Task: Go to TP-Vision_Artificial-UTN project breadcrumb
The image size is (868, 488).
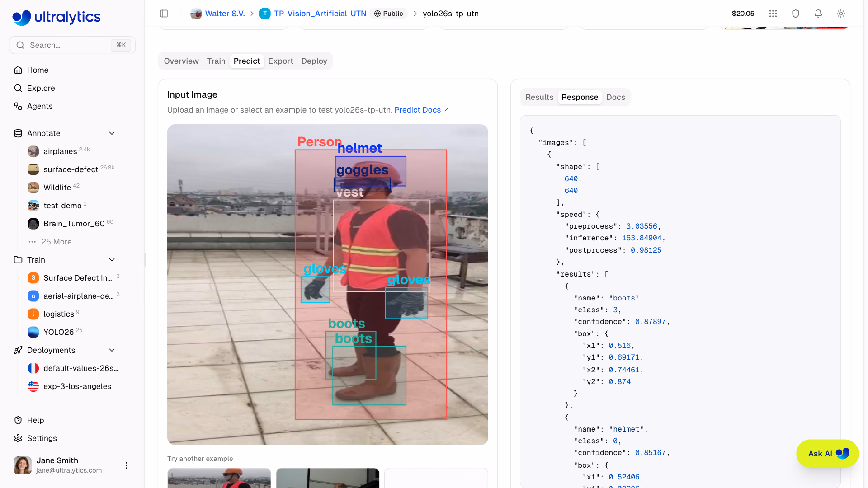Action: tap(313, 14)
